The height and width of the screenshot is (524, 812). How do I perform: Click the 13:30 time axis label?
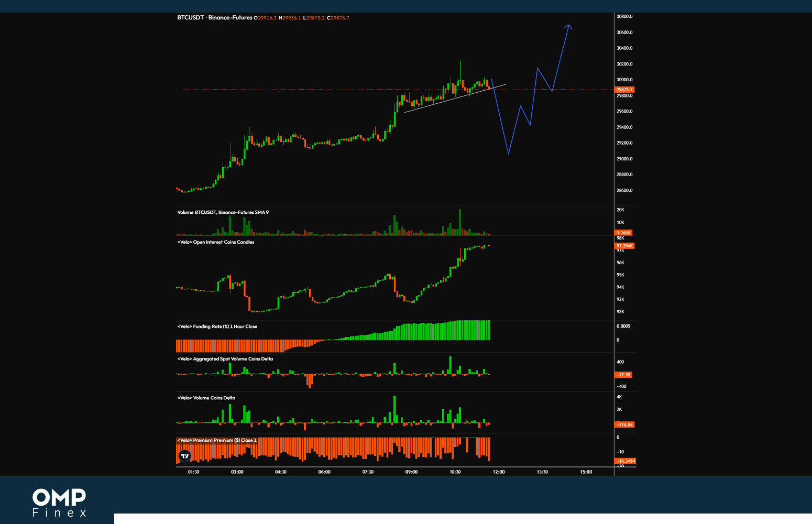[542, 472]
